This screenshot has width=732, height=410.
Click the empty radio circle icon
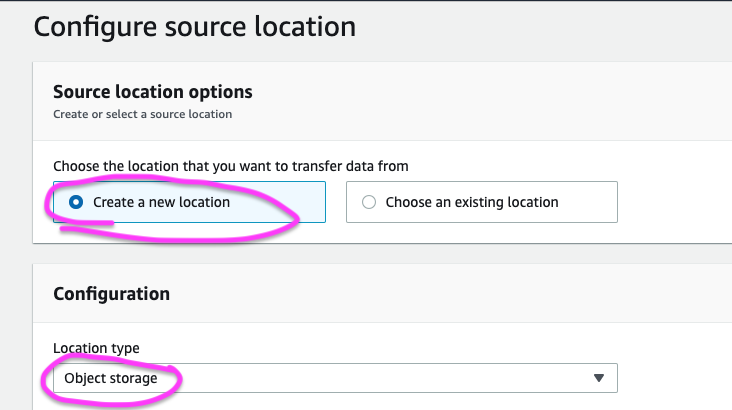tap(369, 202)
